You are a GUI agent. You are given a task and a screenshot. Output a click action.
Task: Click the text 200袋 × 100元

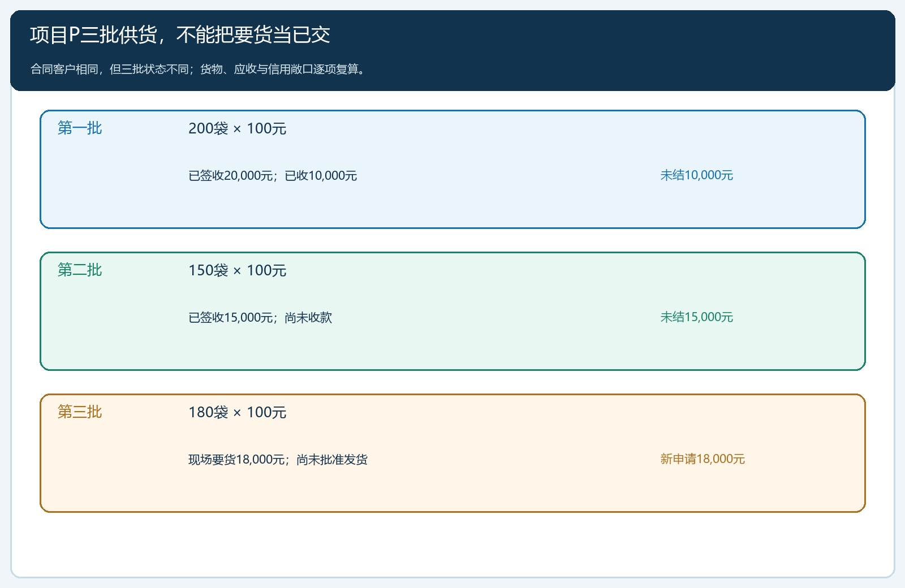[x=238, y=128]
